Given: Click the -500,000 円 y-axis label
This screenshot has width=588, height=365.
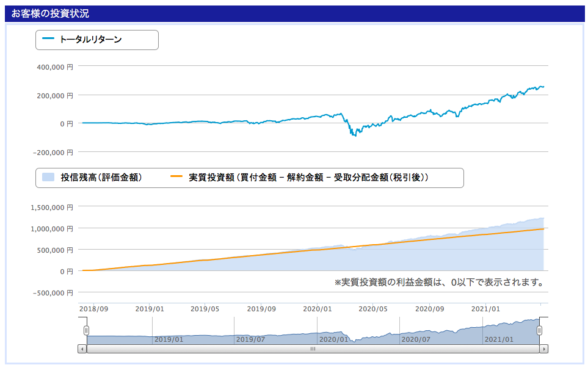Looking at the screenshot, I should (53, 293).
